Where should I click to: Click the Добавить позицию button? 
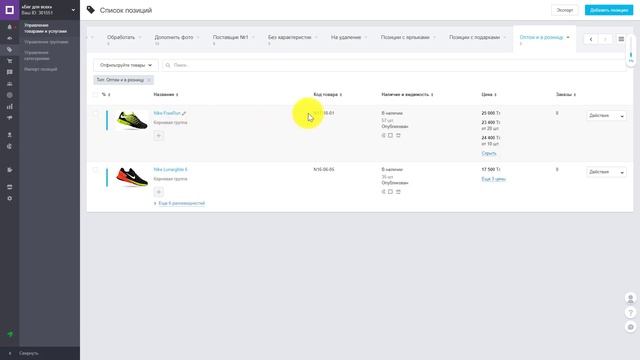(x=609, y=10)
